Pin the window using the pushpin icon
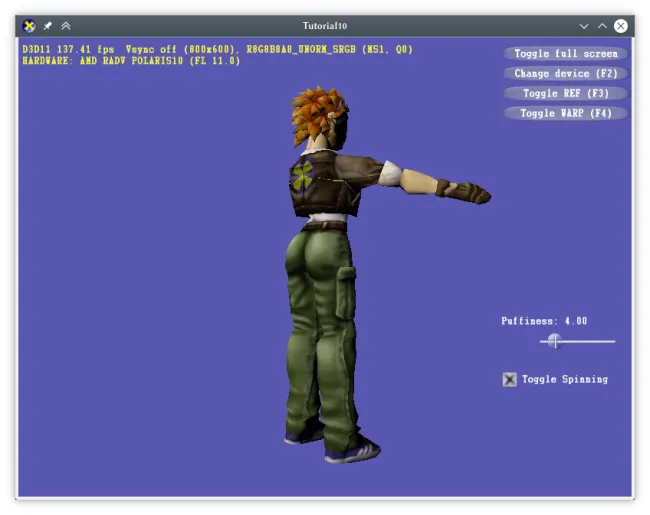Screen dimensions: 650x515 [x=48, y=26]
